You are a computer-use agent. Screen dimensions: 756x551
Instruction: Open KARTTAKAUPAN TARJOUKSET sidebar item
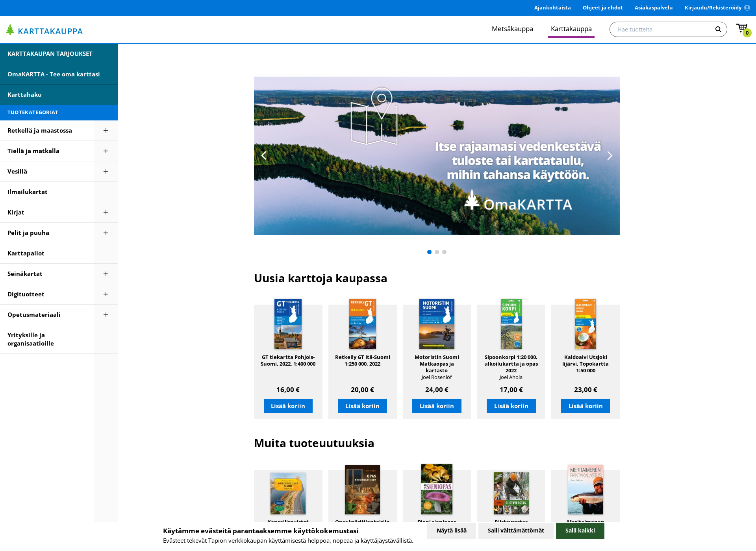click(59, 54)
